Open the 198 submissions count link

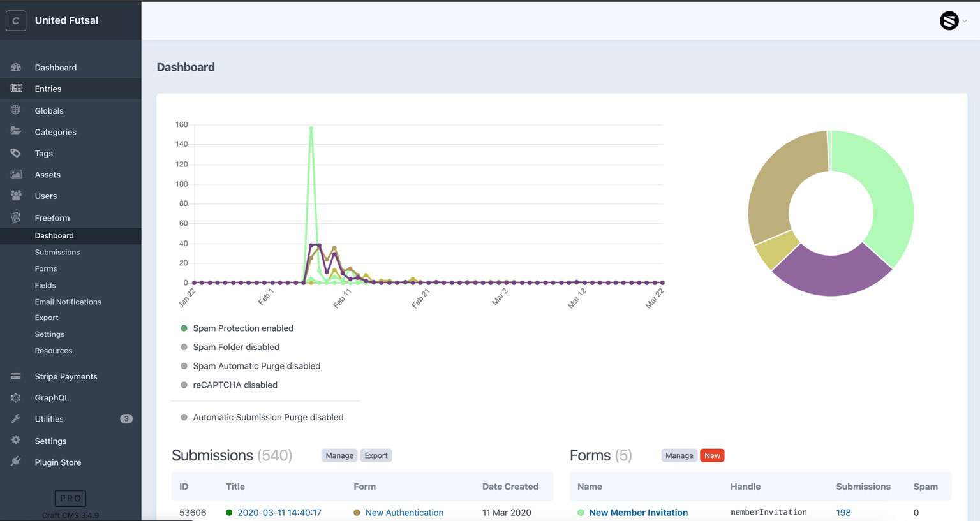(x=843, y=512)
